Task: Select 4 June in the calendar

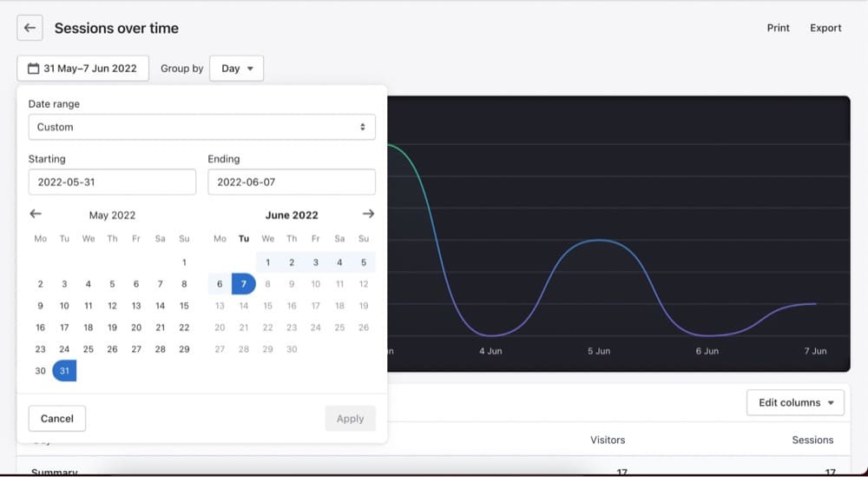Action: pyautogui.click(x=339, y=262)
